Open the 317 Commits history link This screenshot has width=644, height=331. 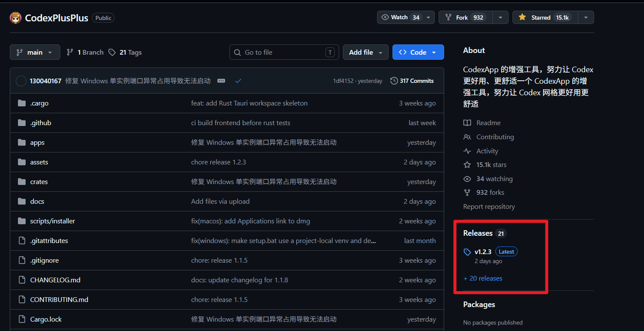[412, 81]
